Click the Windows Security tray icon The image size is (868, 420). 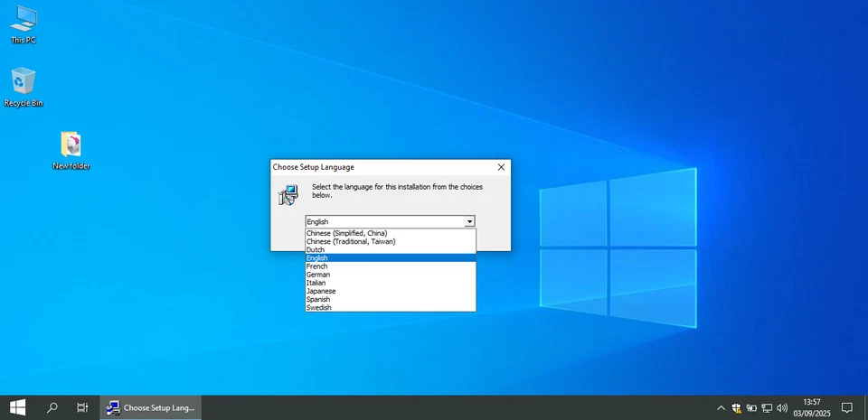[x=737, y=407]
